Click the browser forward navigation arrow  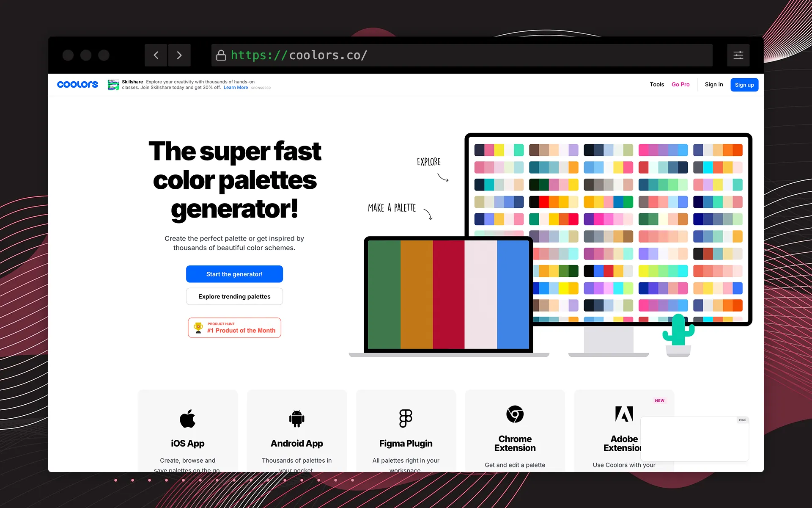pos(179,55)
